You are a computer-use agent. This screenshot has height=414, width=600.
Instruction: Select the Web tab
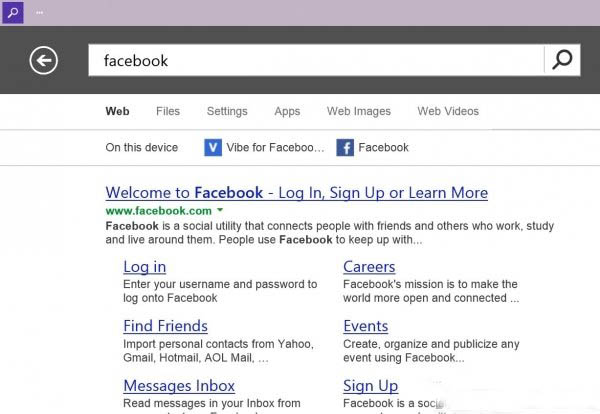coord(117,111)
